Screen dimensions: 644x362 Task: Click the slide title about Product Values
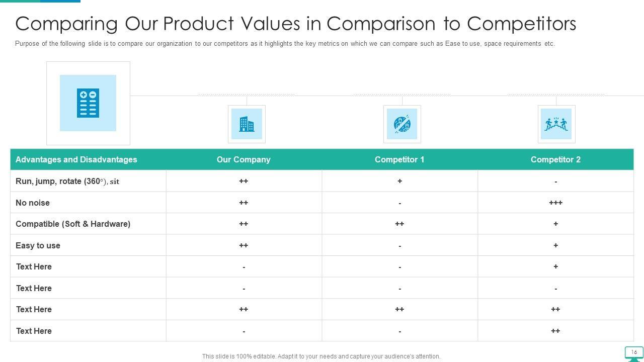tap(295, 24)
